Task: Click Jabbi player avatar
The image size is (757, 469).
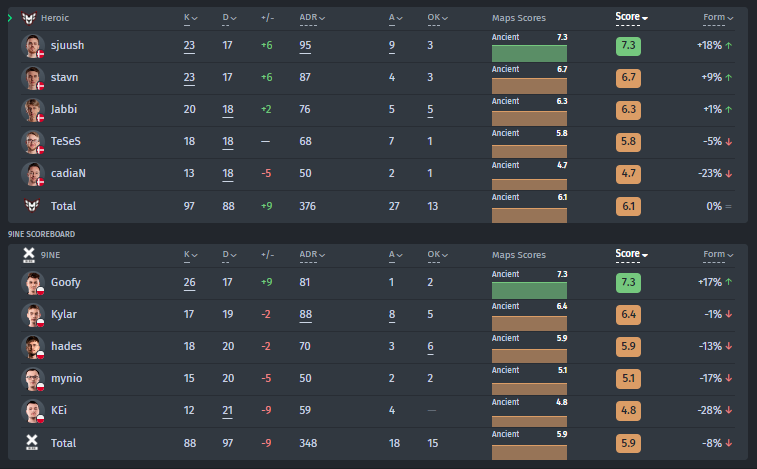Action: coord(33,110)
